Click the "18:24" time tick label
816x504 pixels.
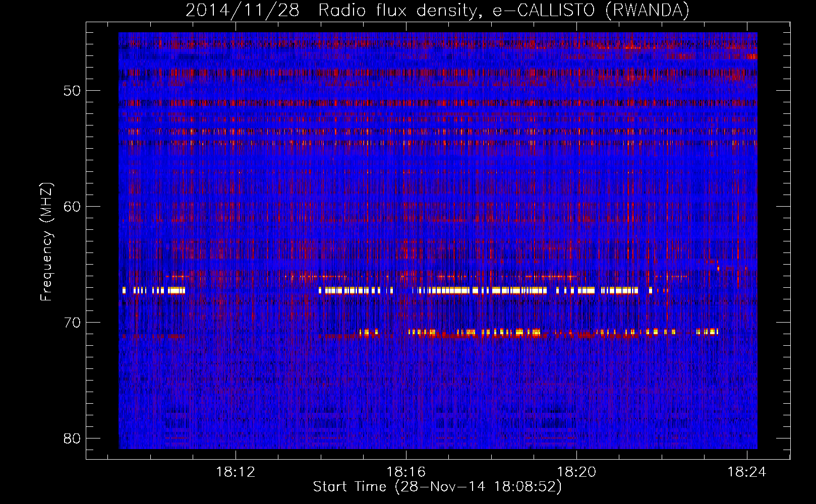coord(746,472)
